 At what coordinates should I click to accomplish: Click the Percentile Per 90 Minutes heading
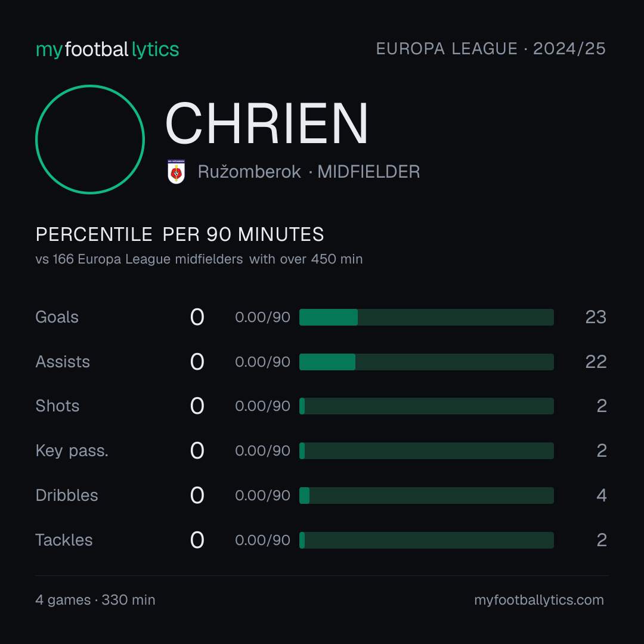tap(180, 234)
